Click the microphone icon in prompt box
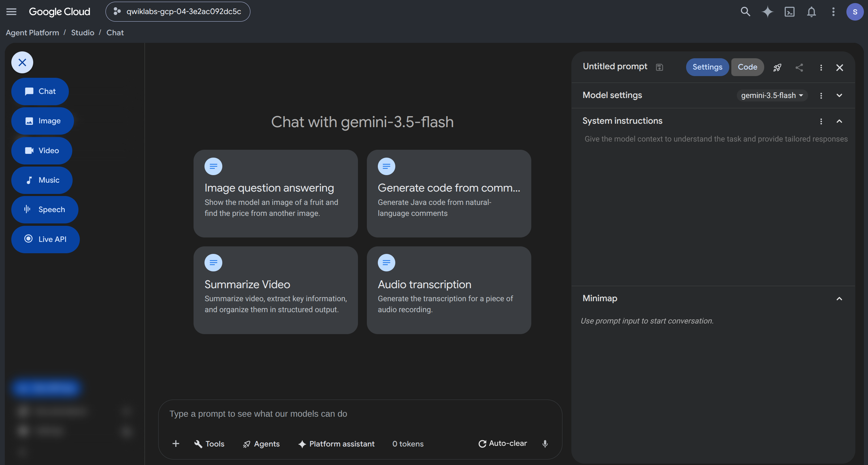This screenshot has width=868, height=465. [545, 444]
